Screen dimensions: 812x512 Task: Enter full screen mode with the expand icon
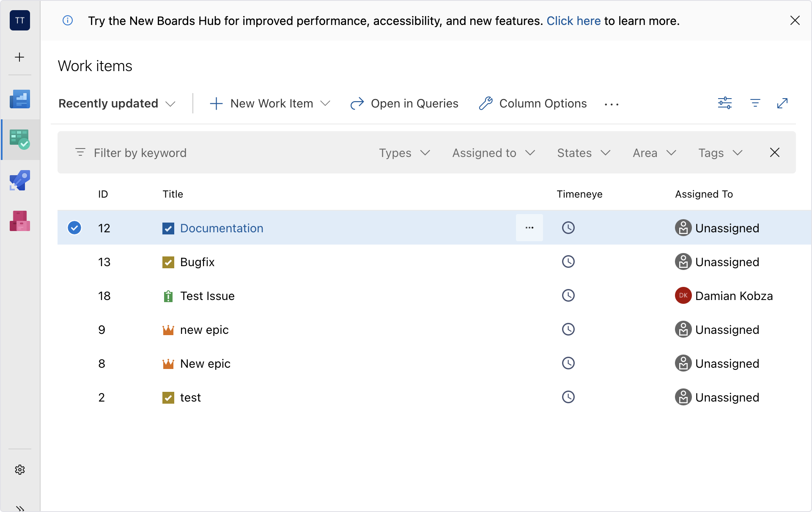782,103
